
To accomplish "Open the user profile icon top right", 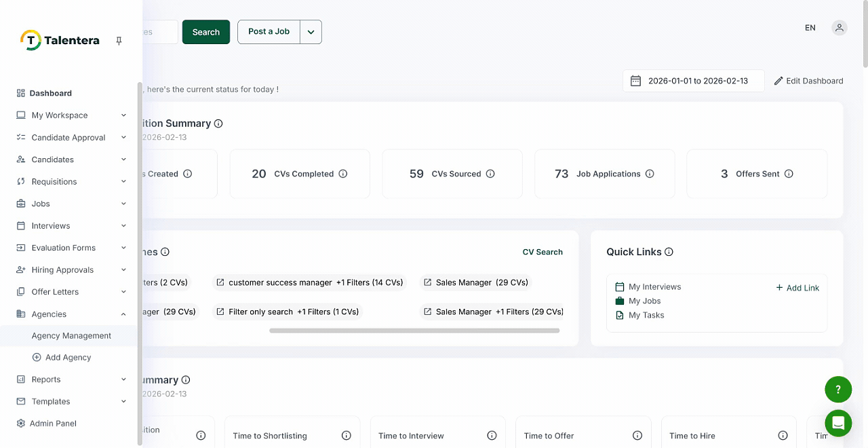I will pyautogui.click(x=840, y=27).
